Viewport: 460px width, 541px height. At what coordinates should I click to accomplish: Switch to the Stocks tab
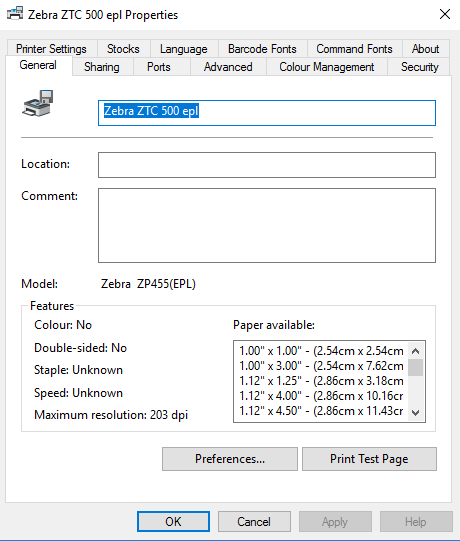click(123, 49)
